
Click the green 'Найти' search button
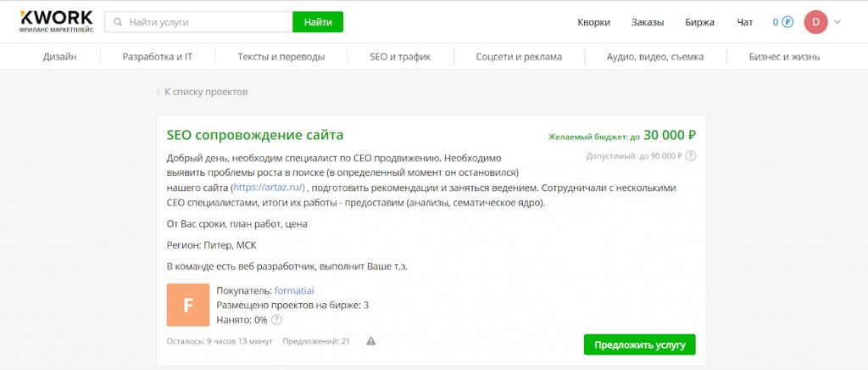click(x=318, y=22)
